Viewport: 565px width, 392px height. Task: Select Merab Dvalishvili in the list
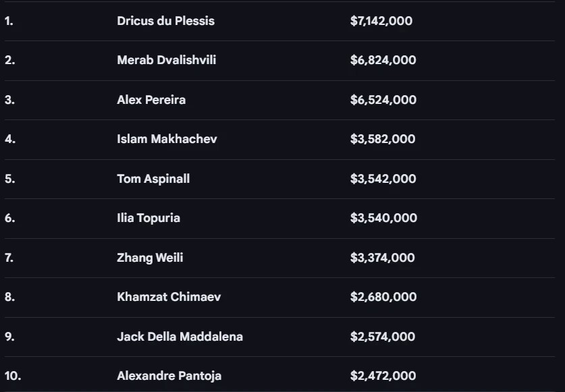pyautogui.click(x=166, y=60)
